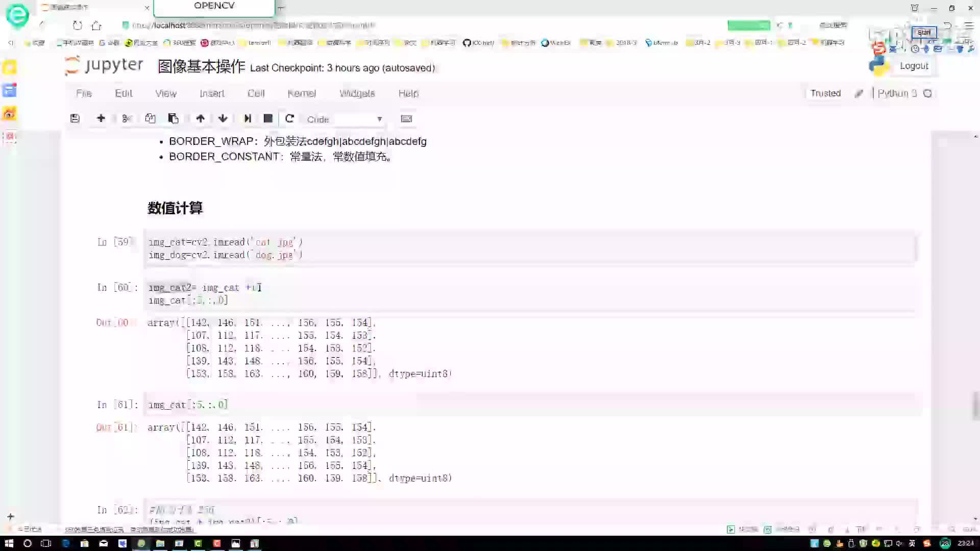Click the In [60] img_cat2 code cell
Viewport: 980px width, 551px height.
pyautogui.click(x=530, y=294)
